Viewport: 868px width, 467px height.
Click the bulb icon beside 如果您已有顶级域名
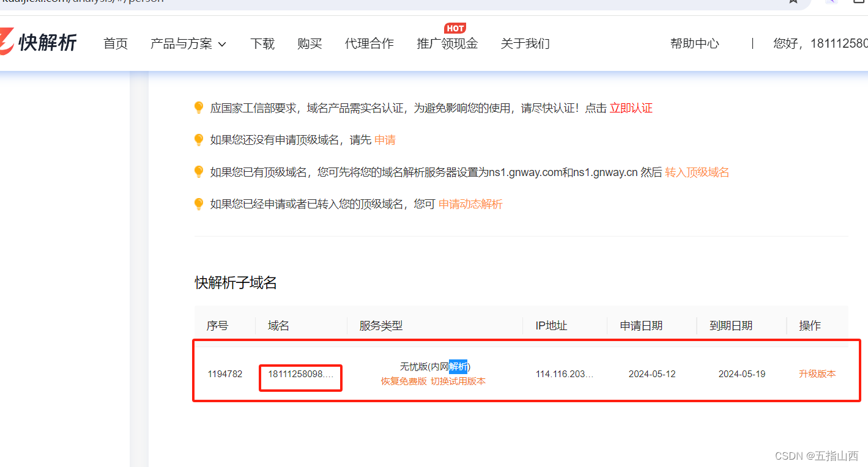click(x=198, y=172)
